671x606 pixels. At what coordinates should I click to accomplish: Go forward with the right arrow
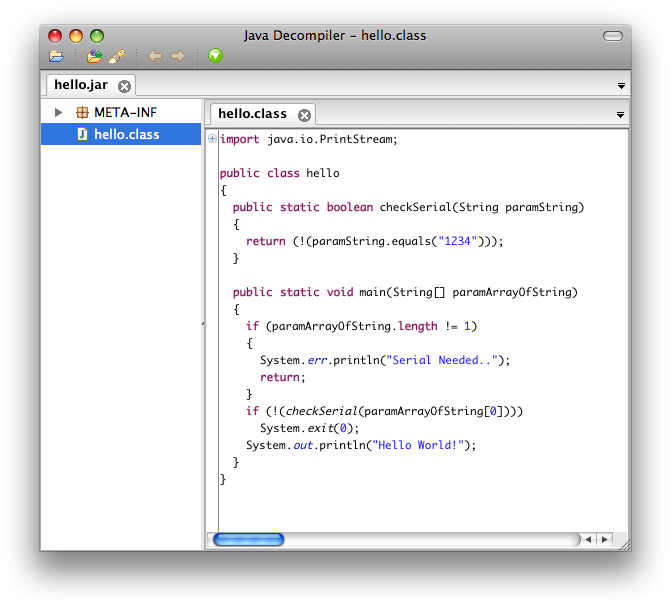coord(178,56)
